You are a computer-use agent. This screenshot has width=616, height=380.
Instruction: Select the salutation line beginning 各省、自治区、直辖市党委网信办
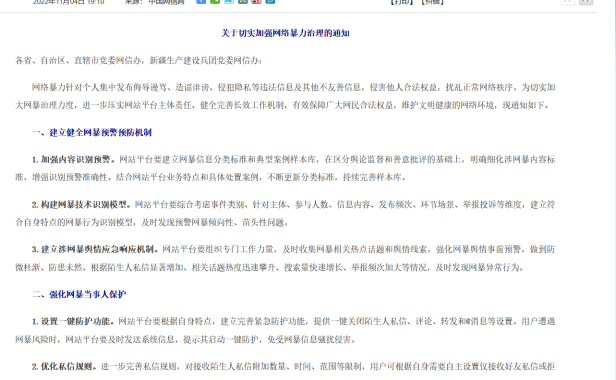139,60
